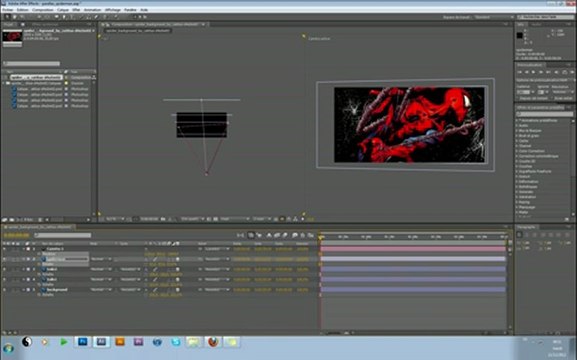Open Brainstorm from timeline icons

[294, 235]
